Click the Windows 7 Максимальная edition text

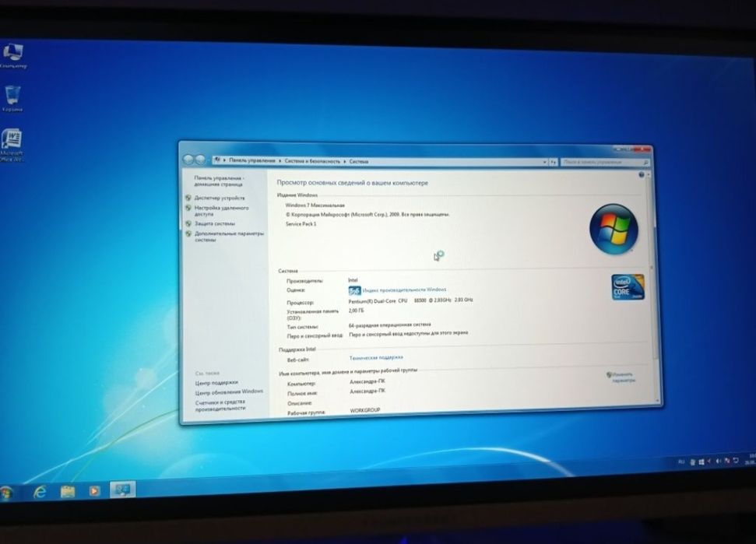pos(315,205)
